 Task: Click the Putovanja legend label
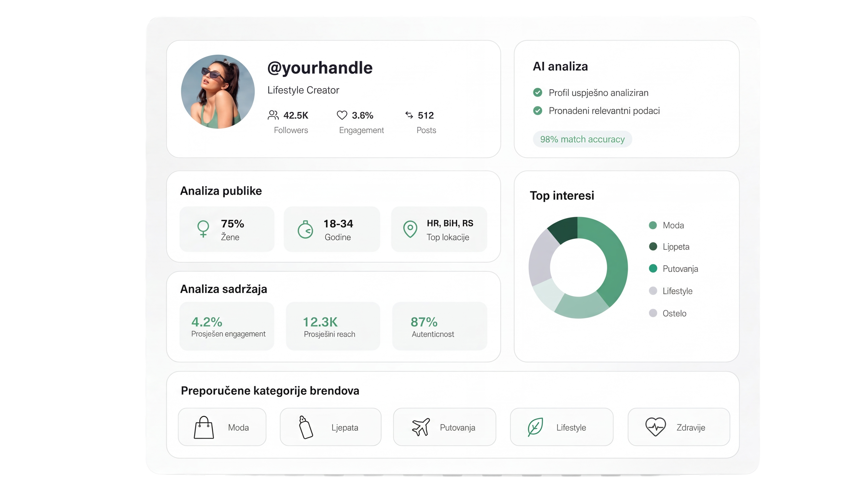680,269
